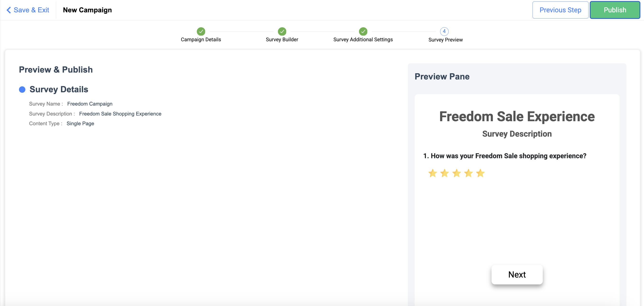Select the fifth rating star

pos(480,173)
